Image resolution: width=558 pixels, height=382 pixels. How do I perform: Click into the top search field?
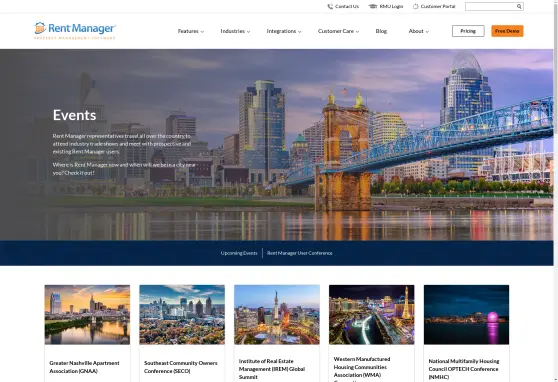490,6
